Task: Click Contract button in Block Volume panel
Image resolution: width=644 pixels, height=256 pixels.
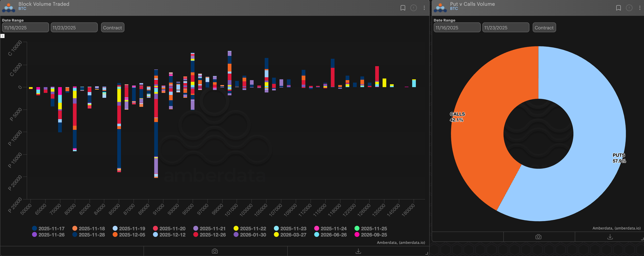Action: click(113, 28)
